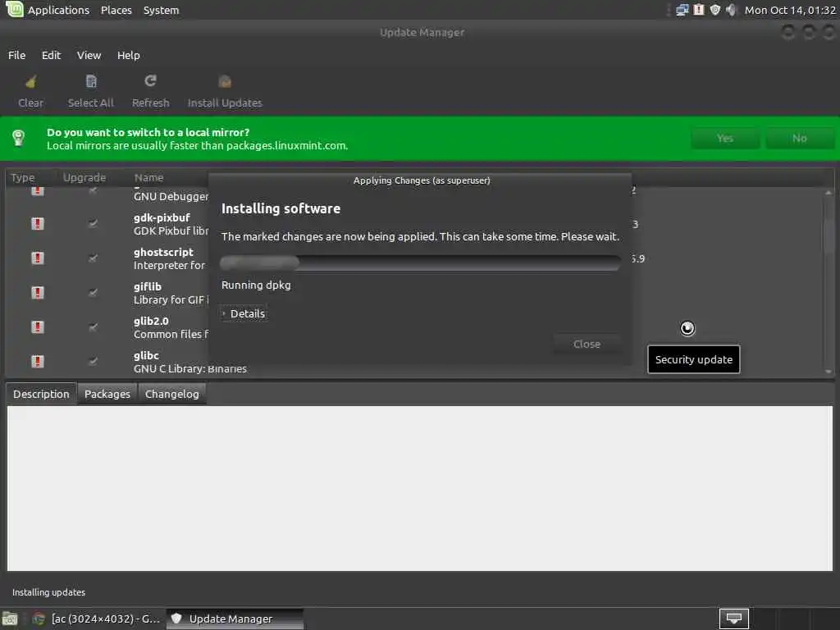The height and width of the screenshot is (630, 840).
Task: Open the Help menu
Action: 129,55
